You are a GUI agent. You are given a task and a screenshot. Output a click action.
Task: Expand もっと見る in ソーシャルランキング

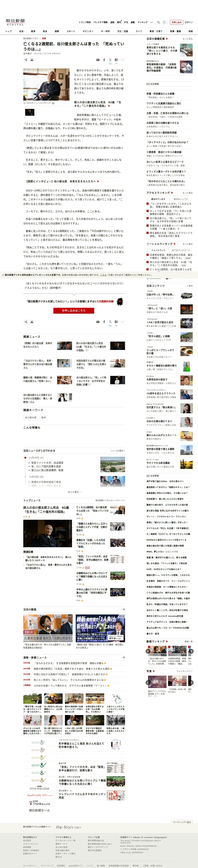[x=188, y=244]
